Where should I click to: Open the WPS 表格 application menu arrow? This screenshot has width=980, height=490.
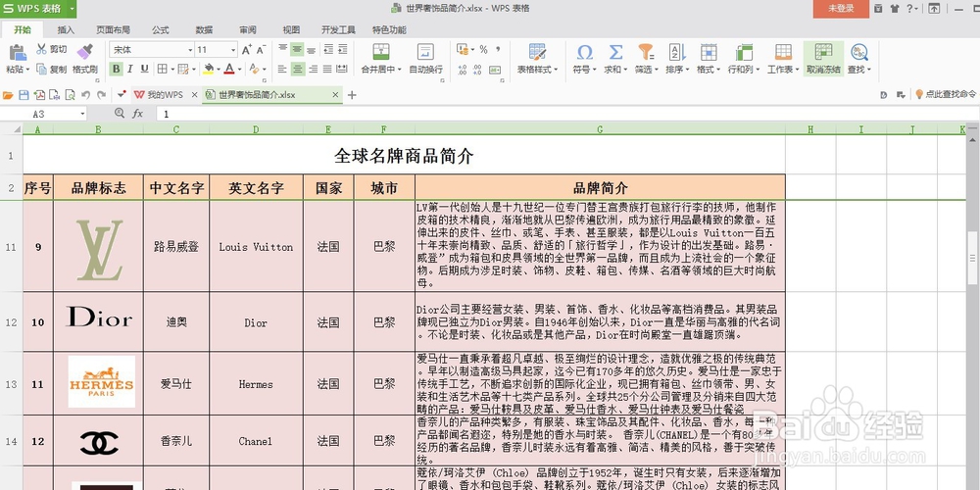72,8
